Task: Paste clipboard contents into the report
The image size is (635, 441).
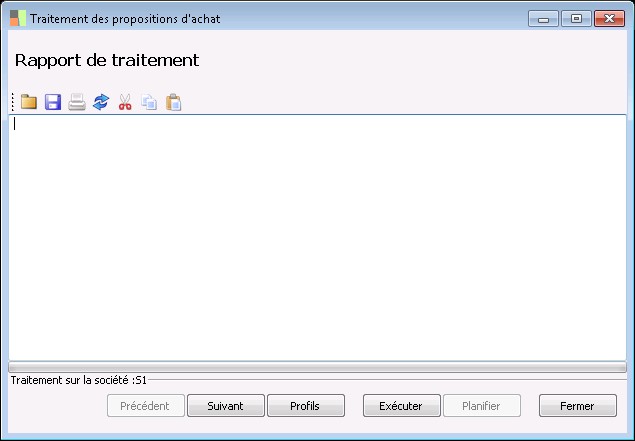Action: point(173,102)
